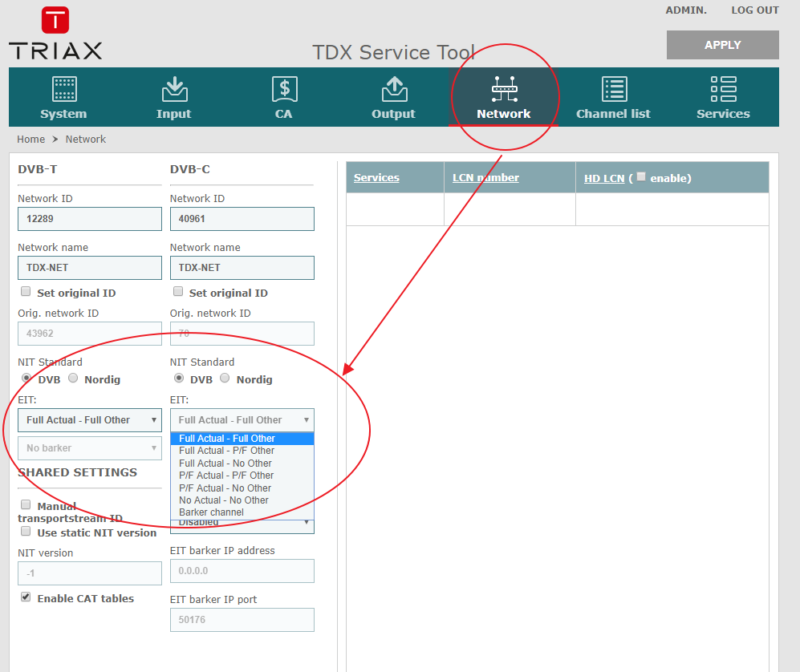Select P/F Actual - No Other option
This screenshot has height=672, width=800.
[242, 488]
